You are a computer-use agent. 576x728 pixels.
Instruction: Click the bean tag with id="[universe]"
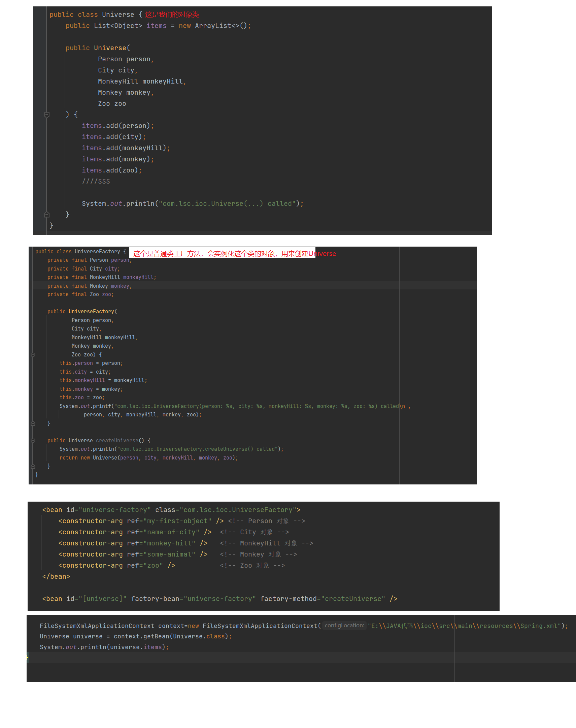219,599
